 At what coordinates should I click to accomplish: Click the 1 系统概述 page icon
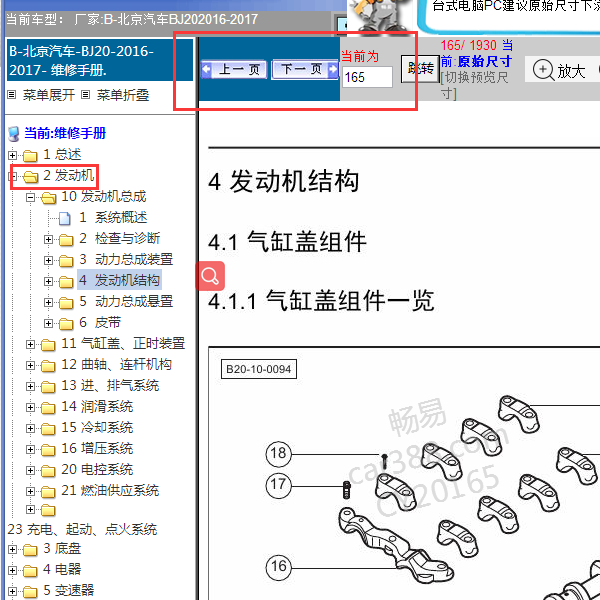coord(65,218)
